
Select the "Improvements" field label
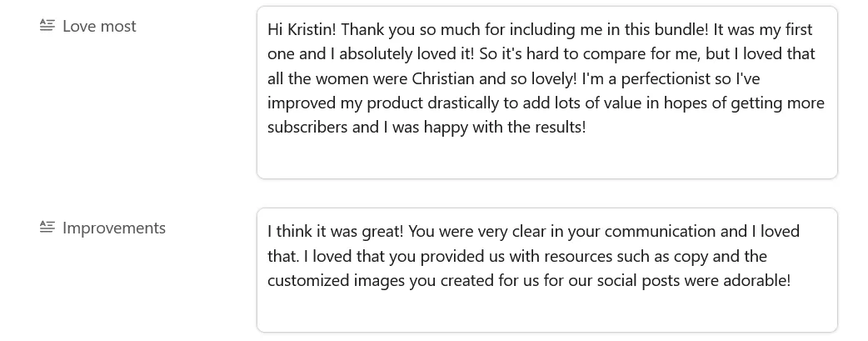tap(114, 228)
